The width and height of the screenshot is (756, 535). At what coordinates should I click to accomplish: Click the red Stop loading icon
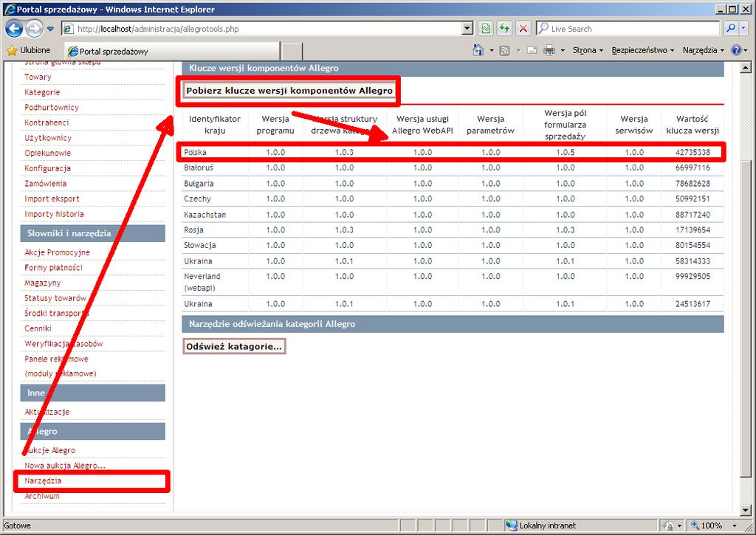523,29
